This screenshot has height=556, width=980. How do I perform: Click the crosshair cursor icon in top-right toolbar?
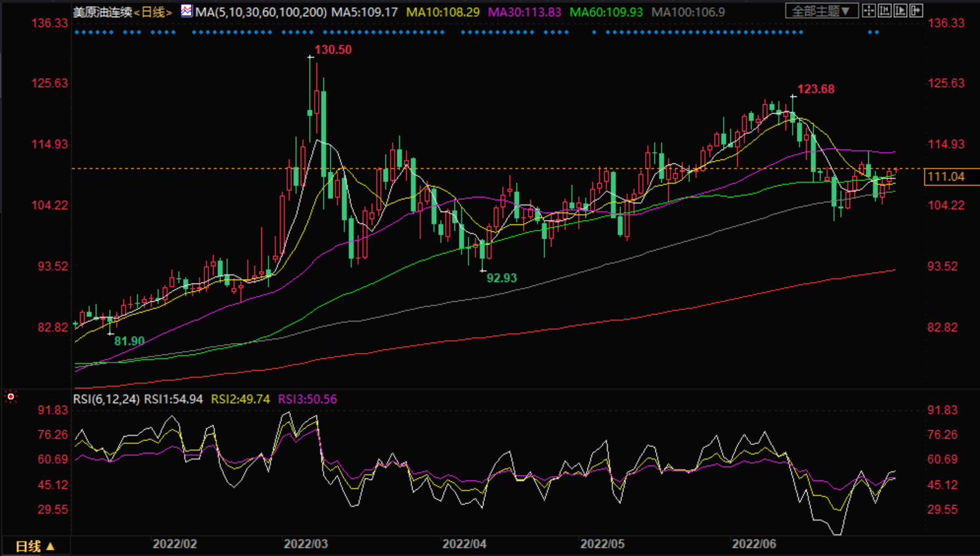tap(869, 11)
